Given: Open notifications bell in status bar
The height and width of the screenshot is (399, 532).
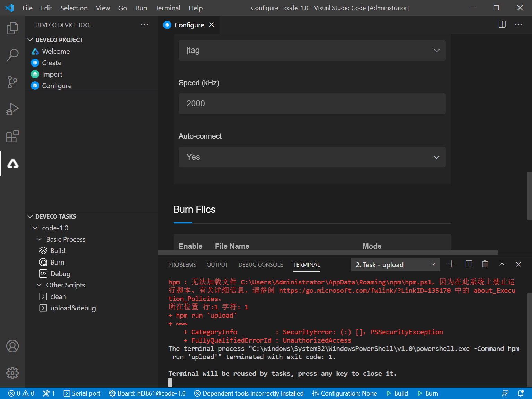Looking at the screenshot, I should coord(521,393).
